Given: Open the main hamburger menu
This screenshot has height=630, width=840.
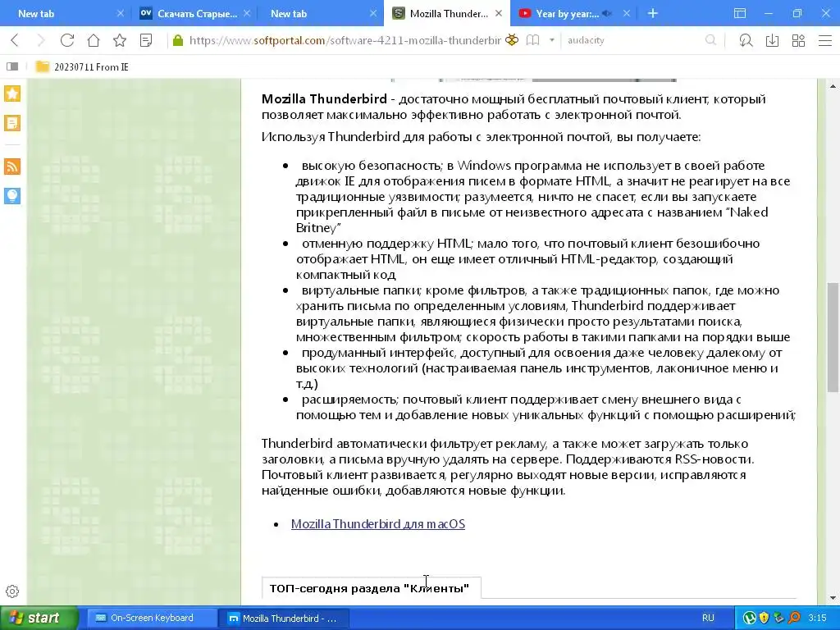Looking at the screenshot, I should [x=825, y=40].
